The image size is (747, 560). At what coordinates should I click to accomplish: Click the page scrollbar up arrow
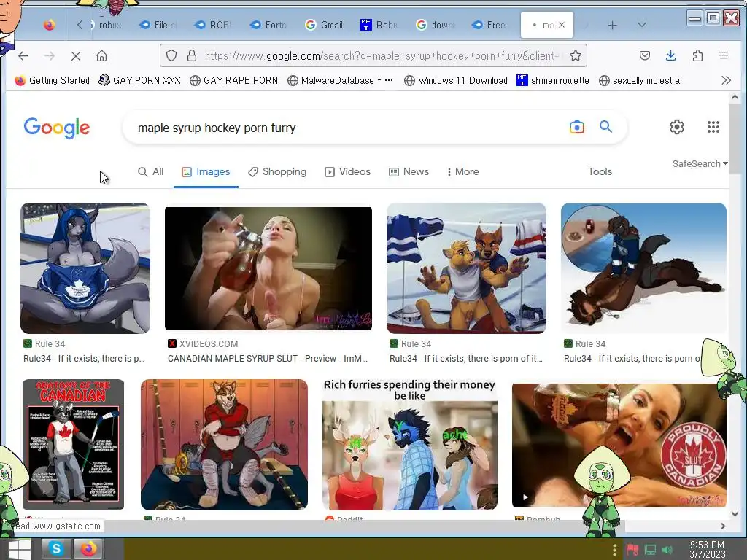(x=735, y=97)
